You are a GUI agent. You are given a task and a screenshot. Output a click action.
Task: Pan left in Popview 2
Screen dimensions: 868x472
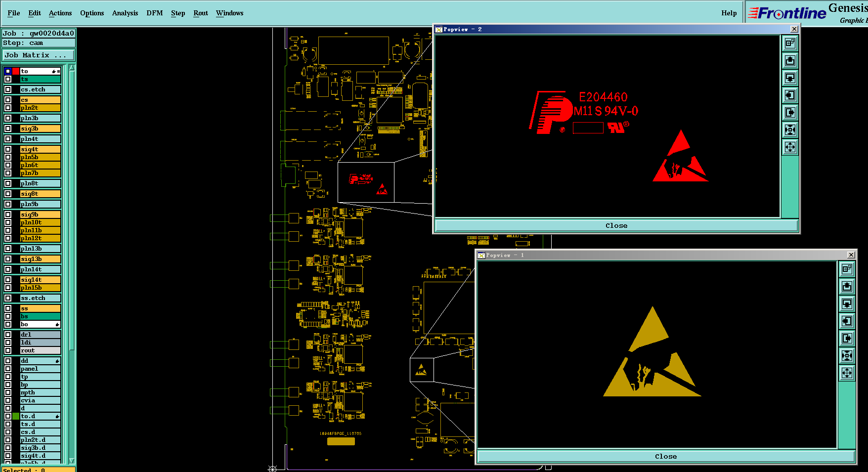[790, 95]
